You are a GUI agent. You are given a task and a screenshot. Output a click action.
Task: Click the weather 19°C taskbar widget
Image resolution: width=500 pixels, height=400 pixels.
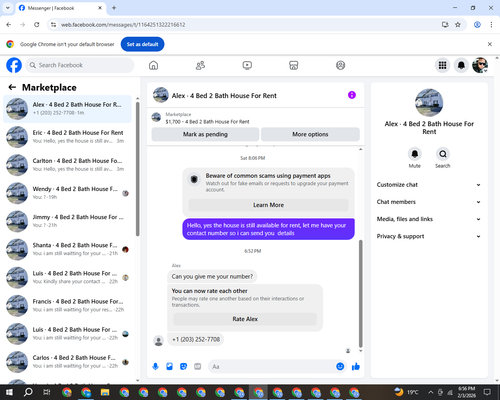[x=406, y=392]
